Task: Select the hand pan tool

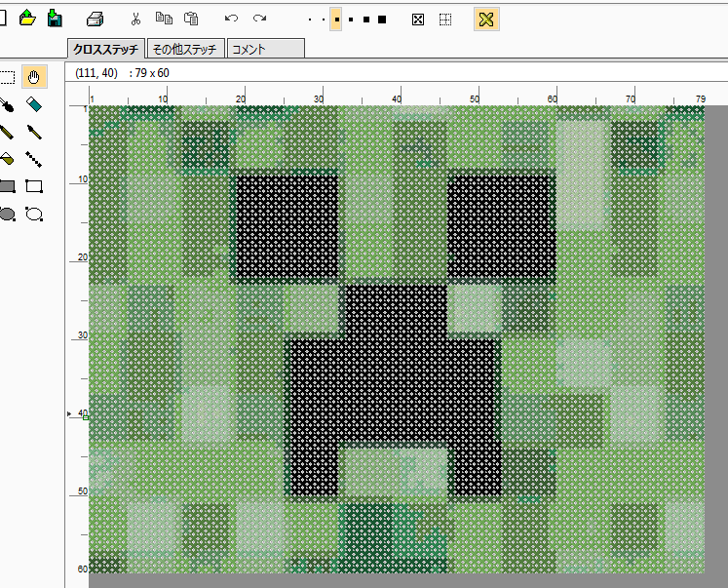Action: [x=34, y=77]
